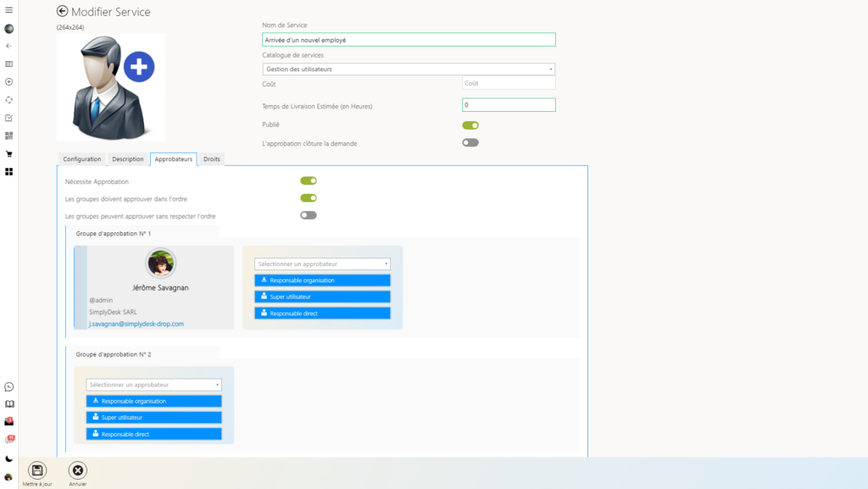Open the hamburger menu in the sidebar
Viewport: 868px width, 489px height.
click(8, 10)
